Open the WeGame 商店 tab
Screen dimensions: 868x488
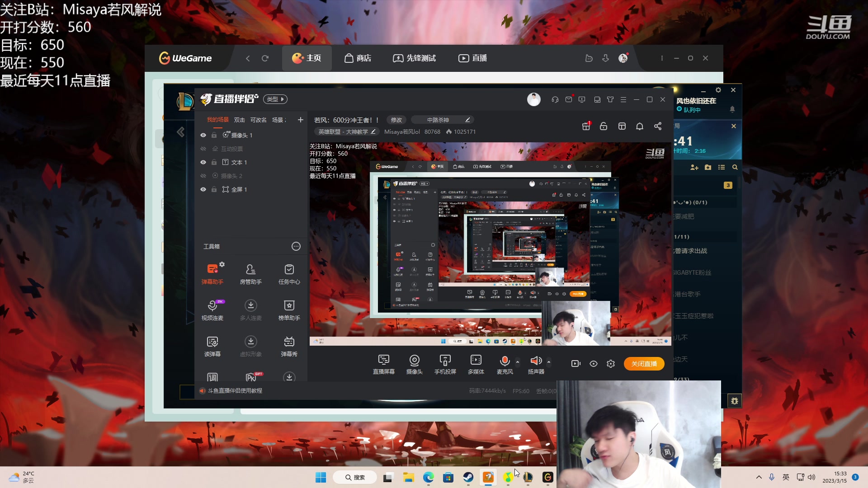[358, 58]
